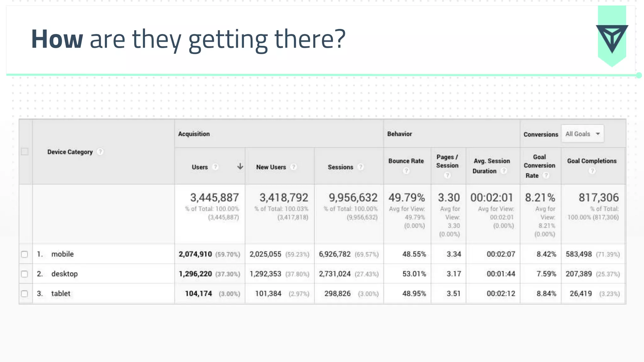Click the Bounce Rate column header
The height and width of the screenshot is (362, 644).
pyautogui.click(x=406, y=161)
